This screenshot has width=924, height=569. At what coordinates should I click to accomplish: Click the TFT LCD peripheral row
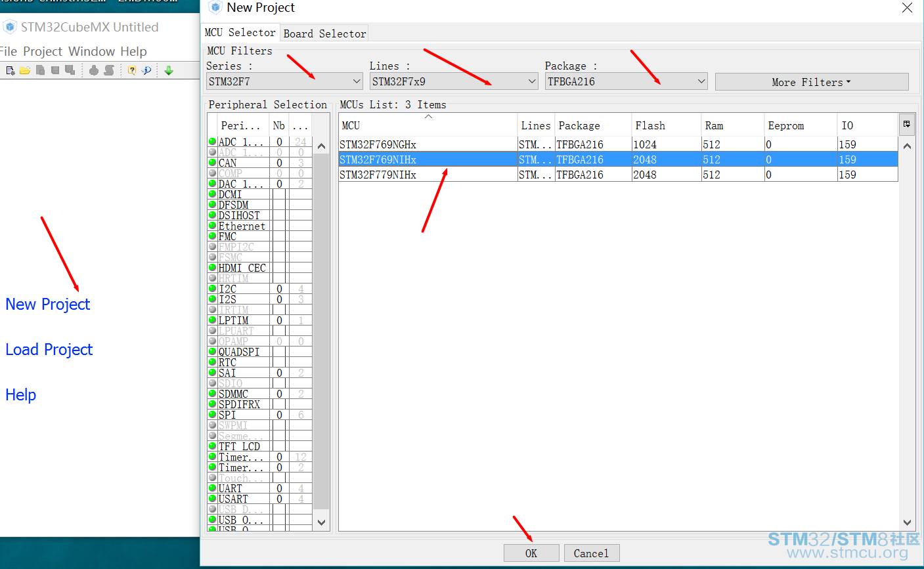tap(260, 446)
